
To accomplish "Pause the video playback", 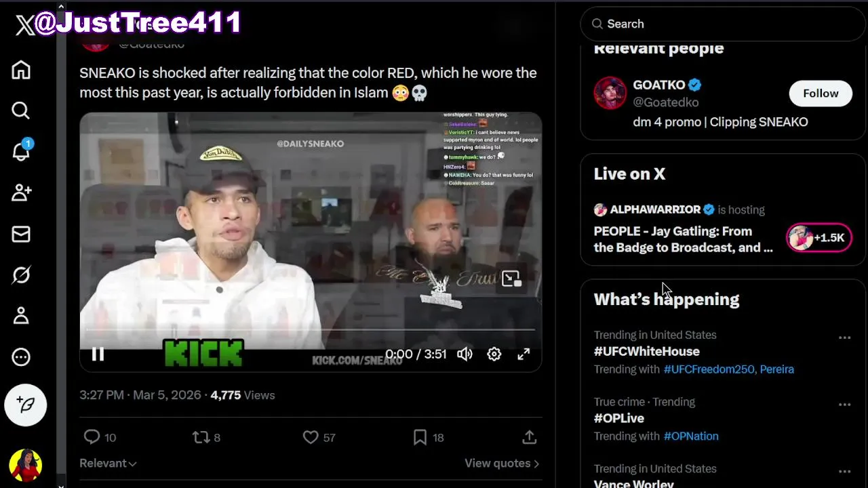I will click(x=98, y=354).
